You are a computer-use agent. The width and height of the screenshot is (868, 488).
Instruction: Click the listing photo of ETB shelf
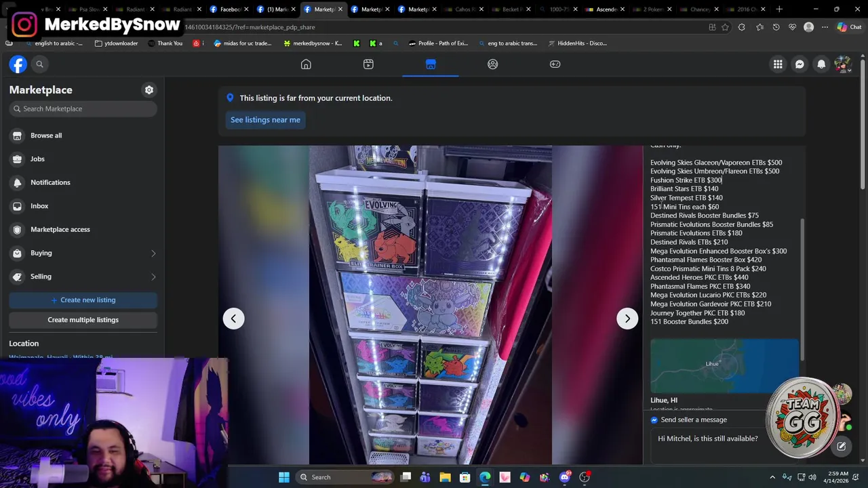click(x=431, y=305)
